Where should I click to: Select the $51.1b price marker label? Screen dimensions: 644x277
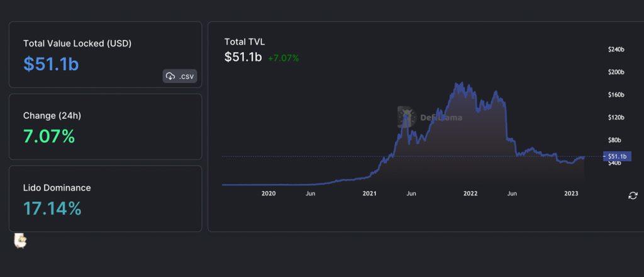[617, 156]
